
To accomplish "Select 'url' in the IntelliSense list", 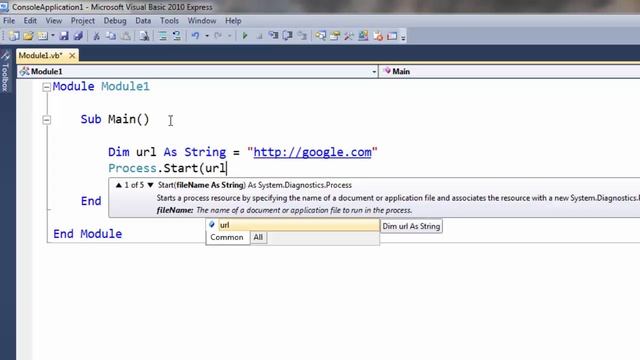I will [293, 225].
